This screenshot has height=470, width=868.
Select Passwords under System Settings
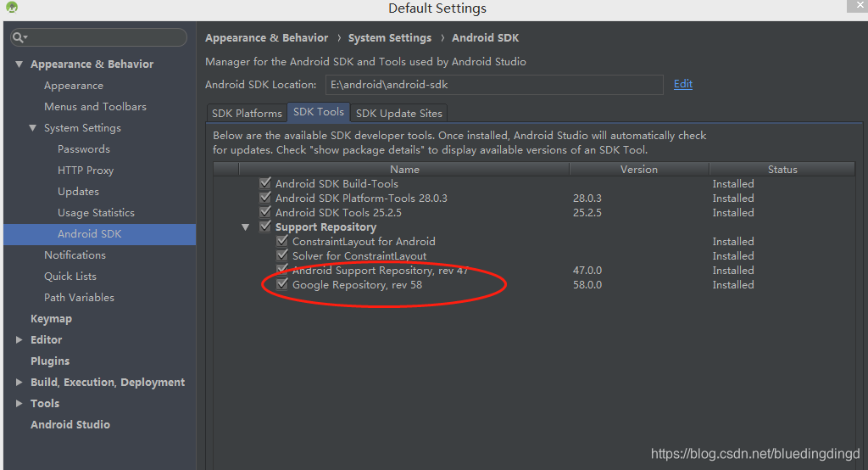pyautogui.click(x=84, y=149)
